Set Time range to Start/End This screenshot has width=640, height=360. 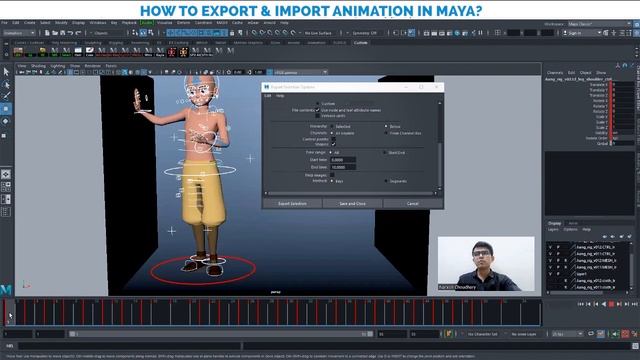pyautogui.click(x=385, y=153)
